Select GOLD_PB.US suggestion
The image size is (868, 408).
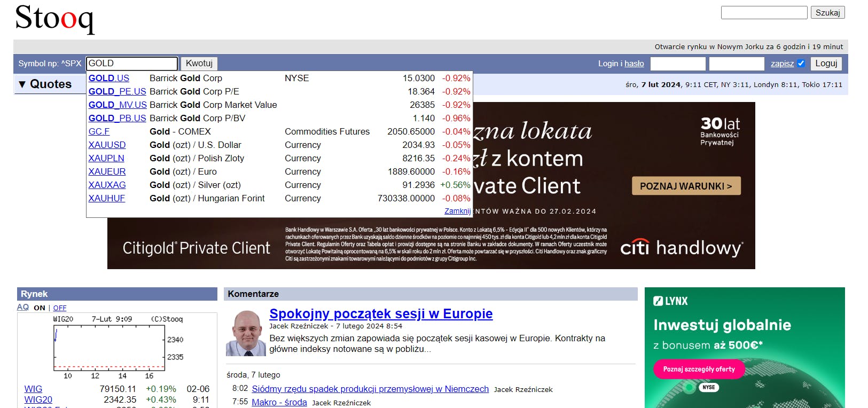pyautogui.click(x=117, y=118)
